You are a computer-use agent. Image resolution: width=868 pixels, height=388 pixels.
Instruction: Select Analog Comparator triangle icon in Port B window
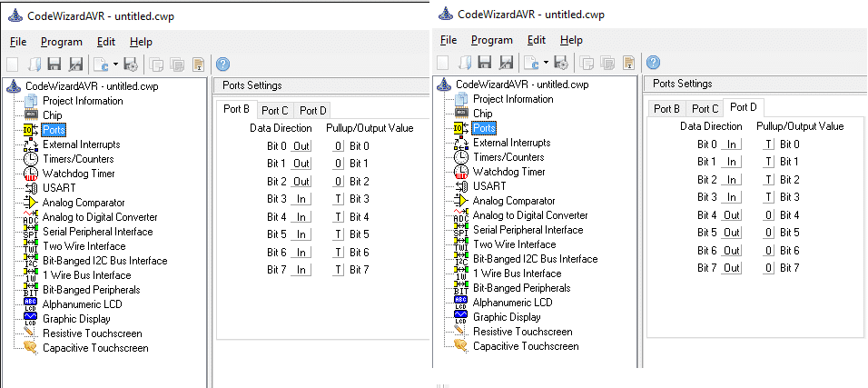32,203
